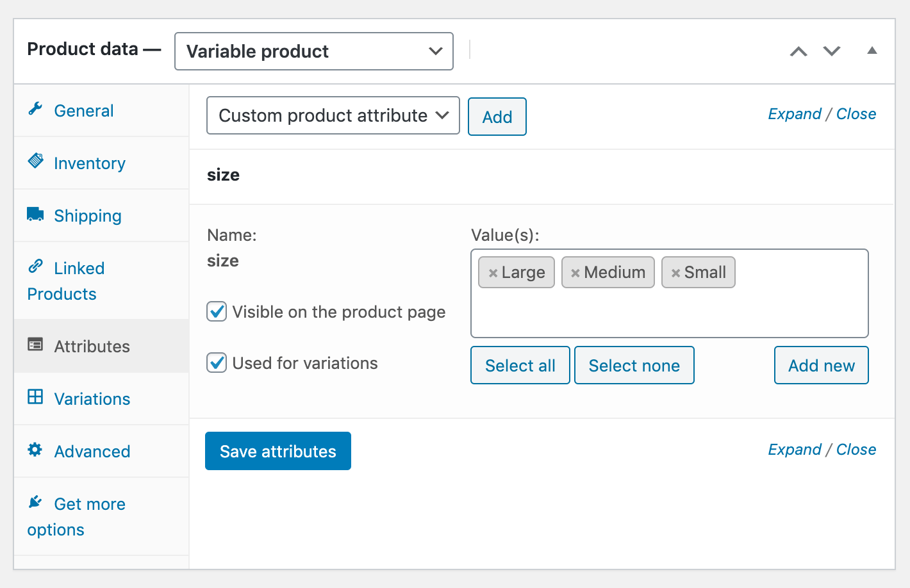Uncheck Visible on the product page
The height and width of the screenshot is (588, 910).
coord(217,312)
